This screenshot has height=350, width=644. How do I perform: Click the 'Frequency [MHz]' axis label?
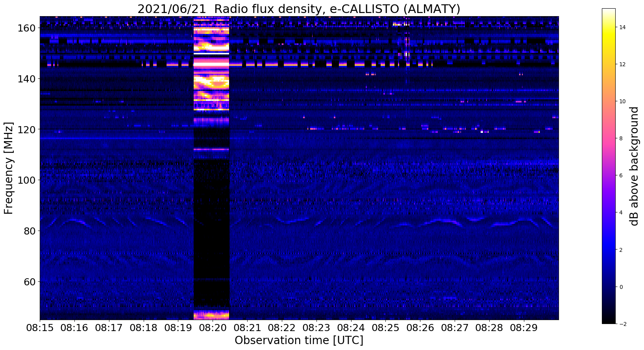9,168
